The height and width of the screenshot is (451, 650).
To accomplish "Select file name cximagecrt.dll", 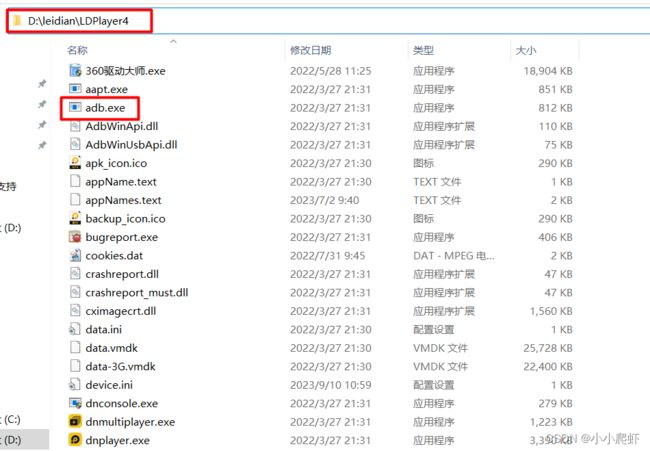I will [x=121, y=311].
